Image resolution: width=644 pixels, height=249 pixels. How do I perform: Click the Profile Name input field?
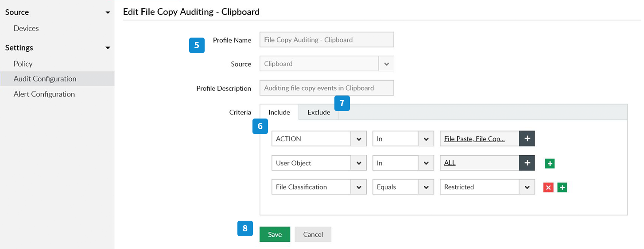tap(326, 40)
